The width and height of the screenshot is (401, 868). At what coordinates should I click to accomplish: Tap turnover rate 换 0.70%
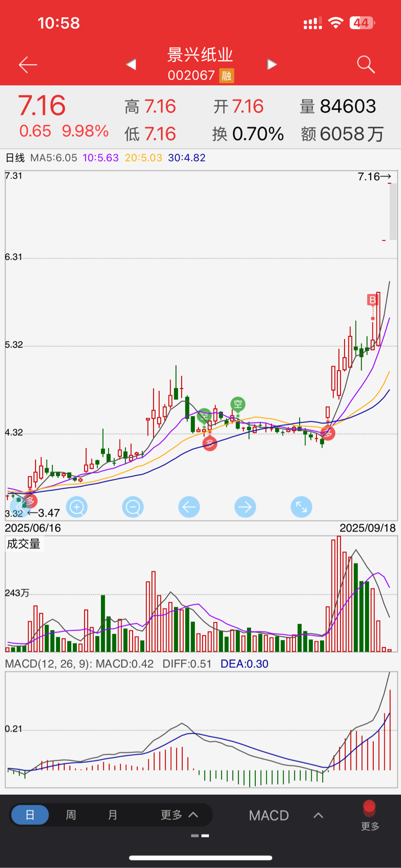[x=248, y=134]
